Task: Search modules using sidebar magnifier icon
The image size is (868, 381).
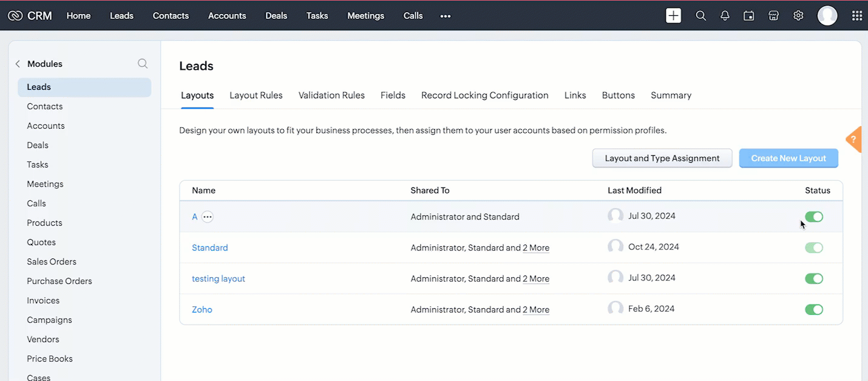Action: (x=143, y=64)
